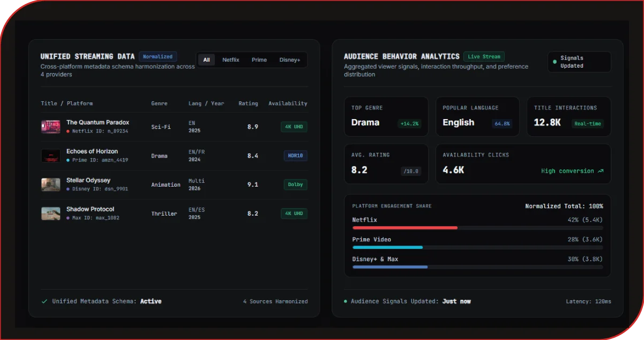The height and width of the screenshot is (340, 644).
Task: Switch to the Netflix filter tab
Action: click(x=231, y=60)
